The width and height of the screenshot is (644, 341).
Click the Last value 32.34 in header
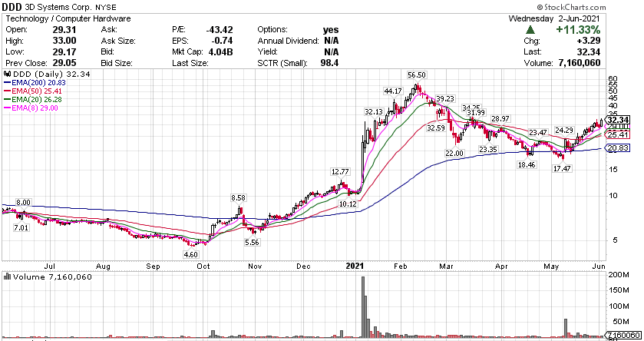(x=590, y=51)
